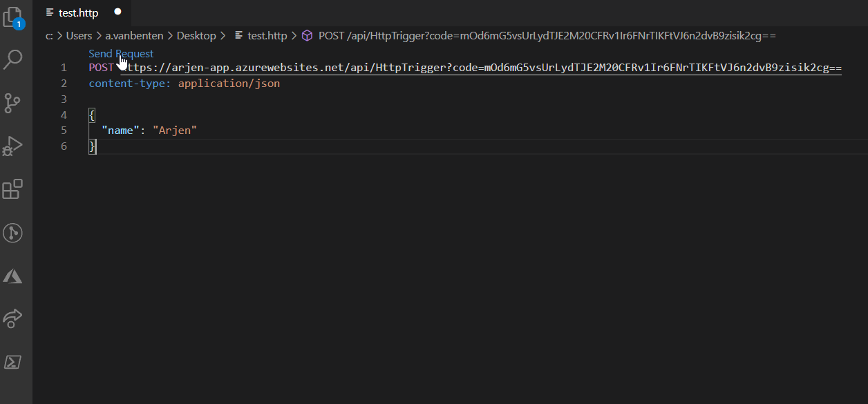Open the Azure view
This screenshot has height=404, width=868.
[x=13, y=276]
